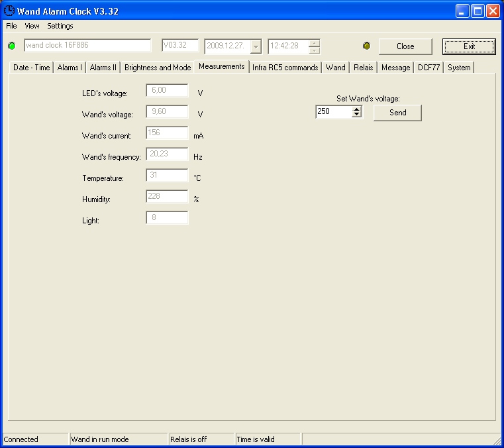Switch to the Date - Time tab
This screenshot has width=504, height=448.
[x=32, y=68]
